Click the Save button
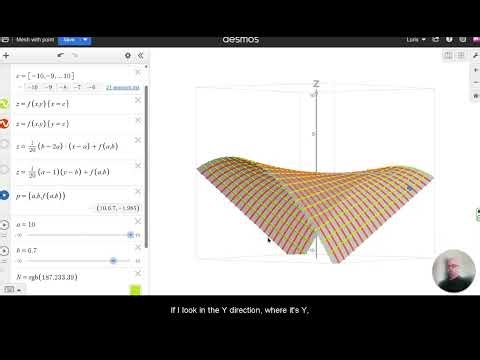 [x=69, y=40]
